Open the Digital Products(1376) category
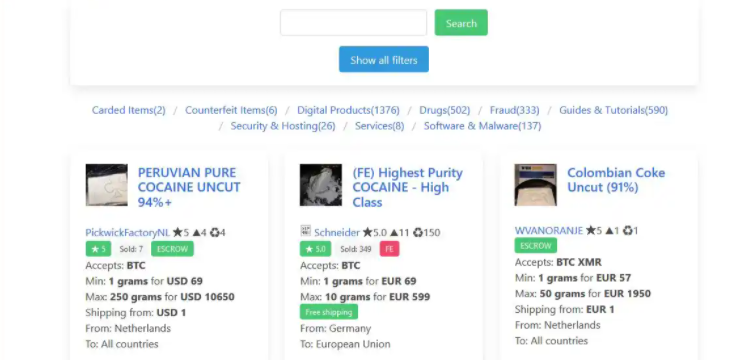755x360 pixels. tap(348, 110)
